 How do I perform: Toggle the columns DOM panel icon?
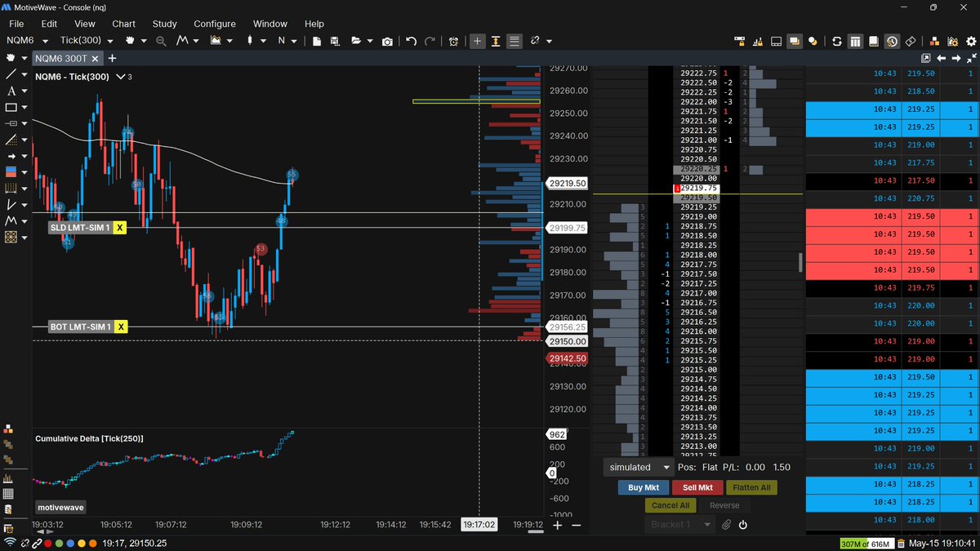[855, 41]
